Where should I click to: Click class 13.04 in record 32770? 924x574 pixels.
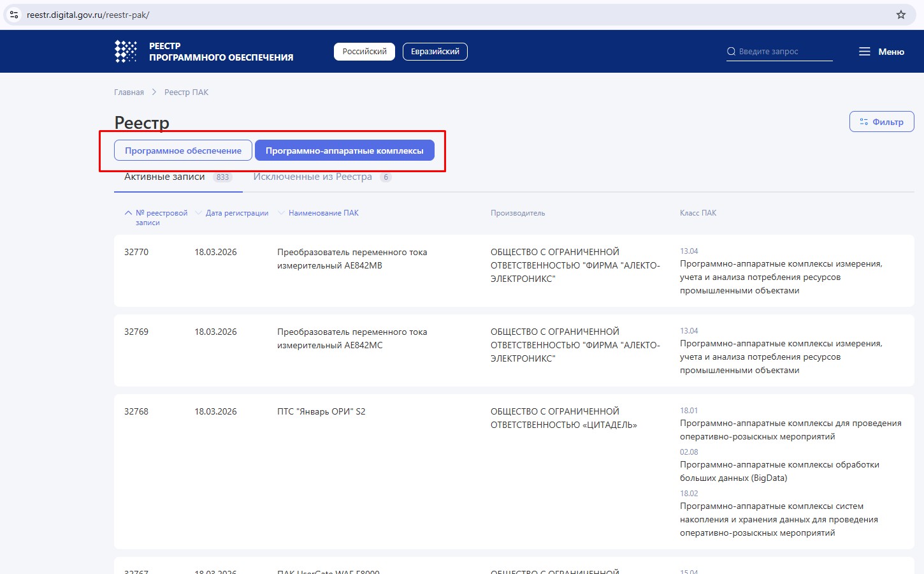click(689, 251)
